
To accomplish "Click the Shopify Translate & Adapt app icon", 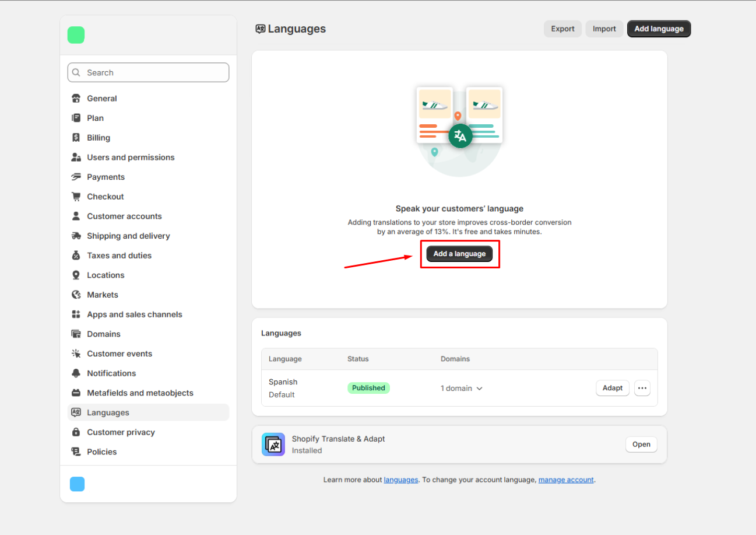I will pos(273,445).
